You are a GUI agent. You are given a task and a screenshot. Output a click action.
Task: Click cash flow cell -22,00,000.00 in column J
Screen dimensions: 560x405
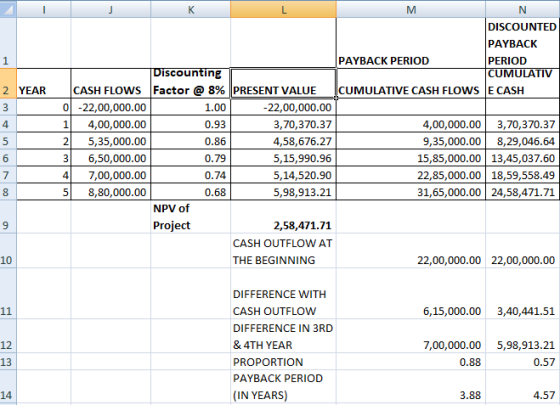click(111, 107)
